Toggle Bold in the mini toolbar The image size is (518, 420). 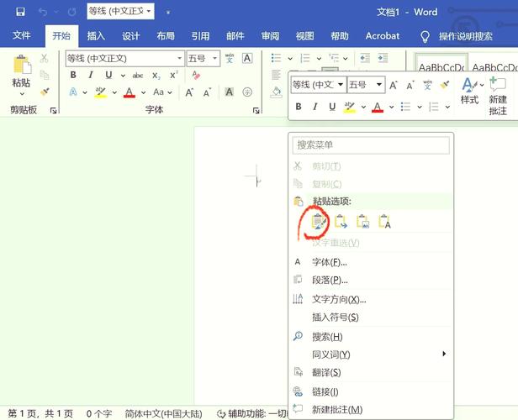pyautogui.click(x=299, y=107)
